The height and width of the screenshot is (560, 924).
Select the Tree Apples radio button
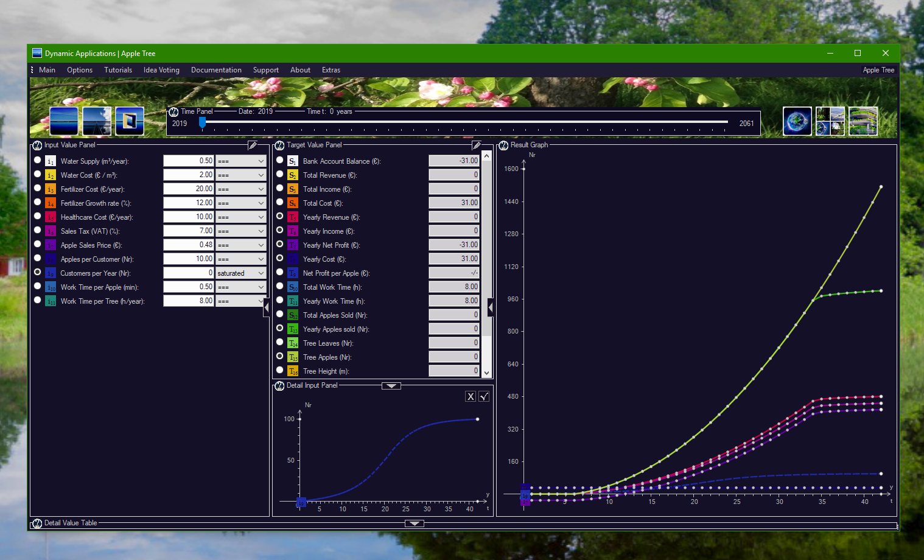coord(279,357)
